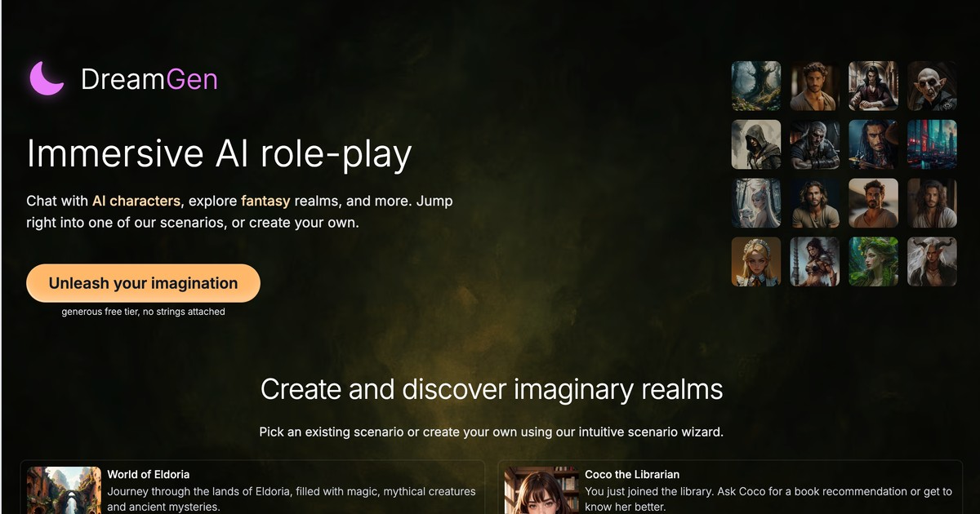
Task: Open the DreamGen brand name link
Action: [x=149, y=79]
